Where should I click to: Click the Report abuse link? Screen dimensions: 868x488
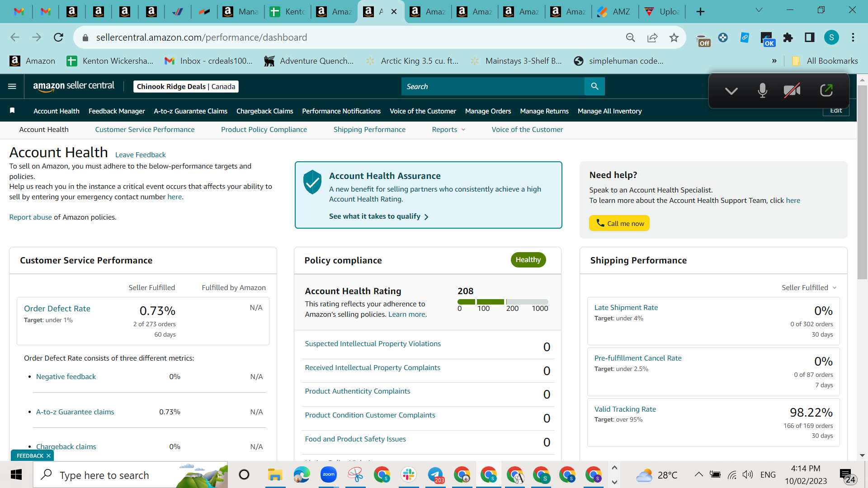pyautogui.click(x=30, y=217)
